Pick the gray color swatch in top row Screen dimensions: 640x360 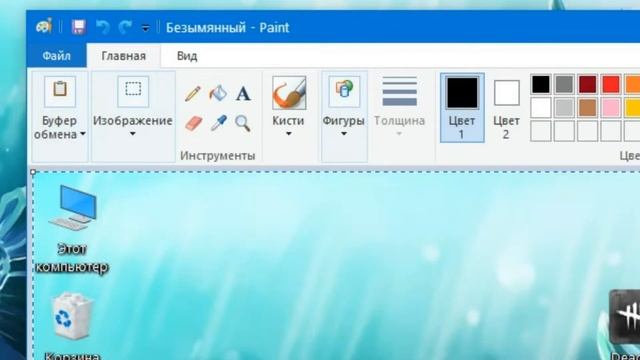tap(564, 84)
